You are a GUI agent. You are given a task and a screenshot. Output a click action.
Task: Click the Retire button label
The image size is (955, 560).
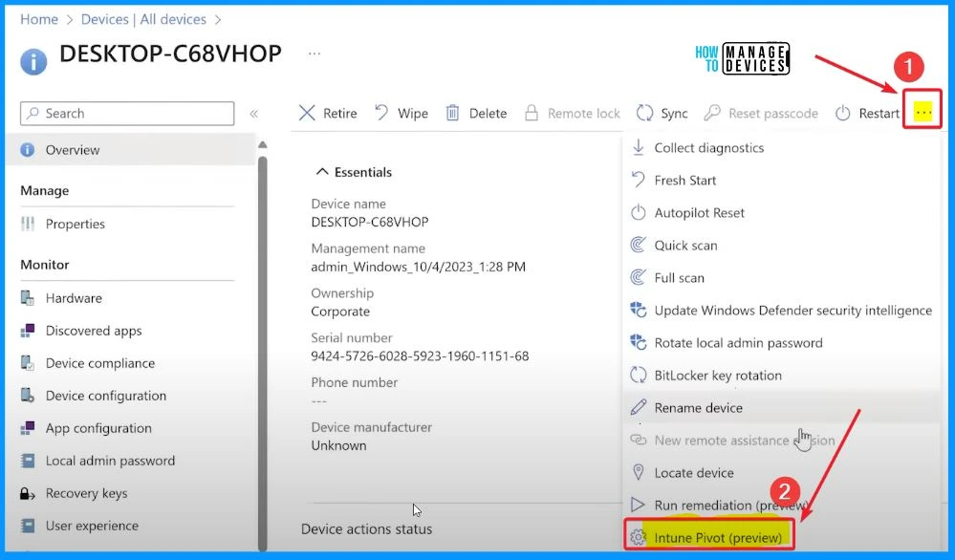[x=340, y=113]
